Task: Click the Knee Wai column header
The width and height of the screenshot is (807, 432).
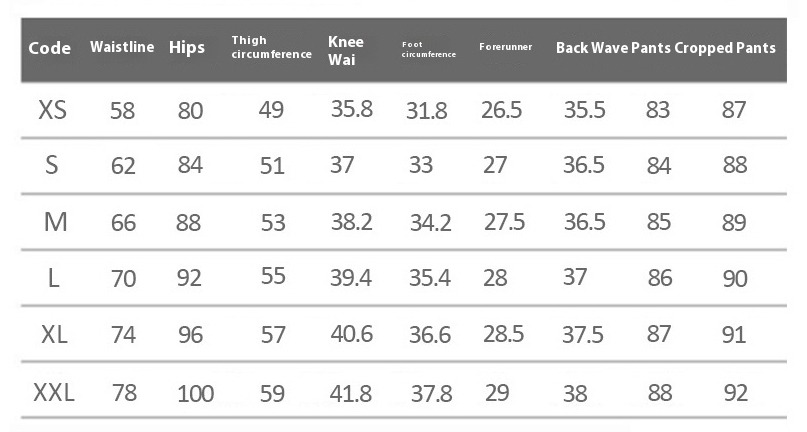Action: click(346, 48)
